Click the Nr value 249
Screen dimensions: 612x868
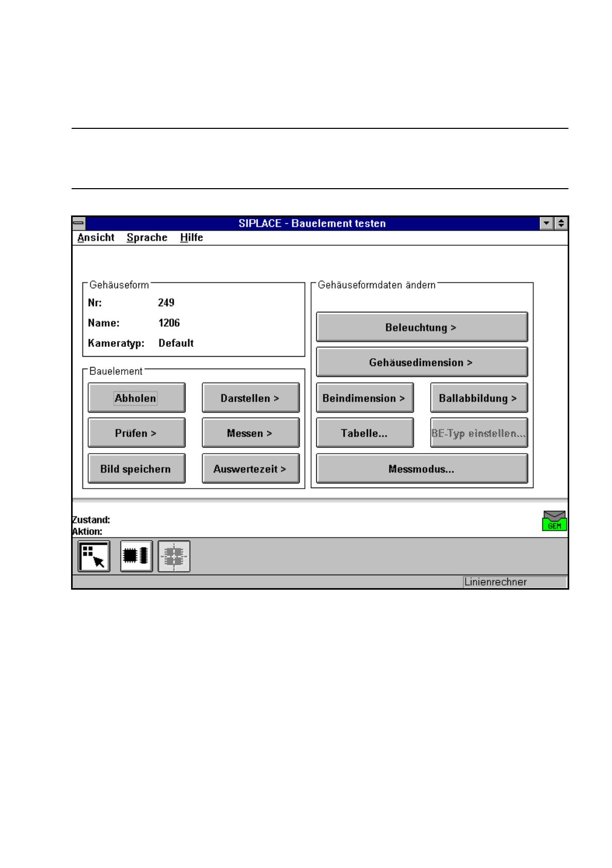point(166,303)
